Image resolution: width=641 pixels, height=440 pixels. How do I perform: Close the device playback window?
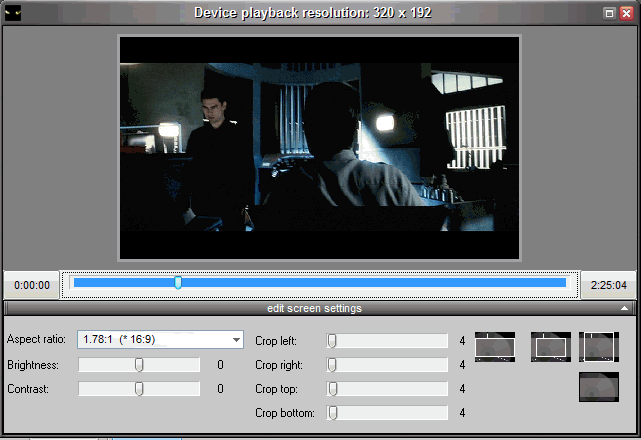pos(626,13)
